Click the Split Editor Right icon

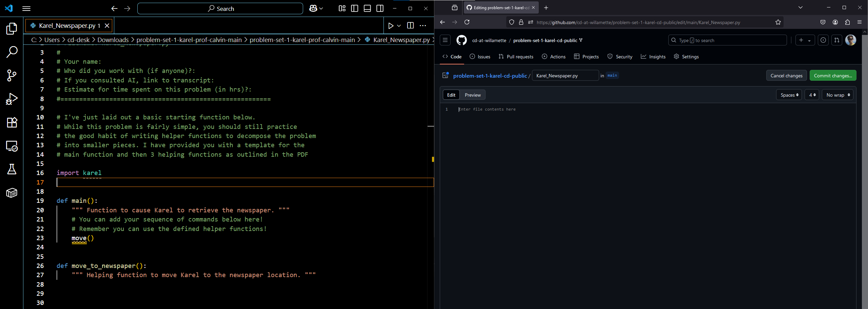410,26
